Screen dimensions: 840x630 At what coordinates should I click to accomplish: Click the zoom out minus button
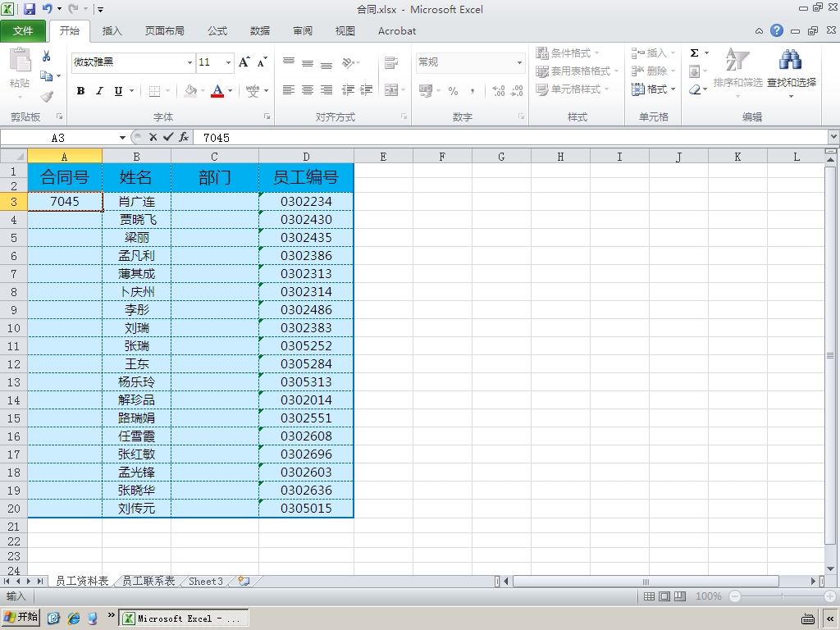(735, 596)
